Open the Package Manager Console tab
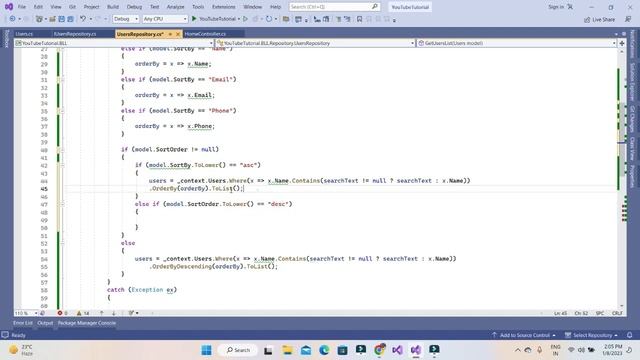 (x=87, y=323)
